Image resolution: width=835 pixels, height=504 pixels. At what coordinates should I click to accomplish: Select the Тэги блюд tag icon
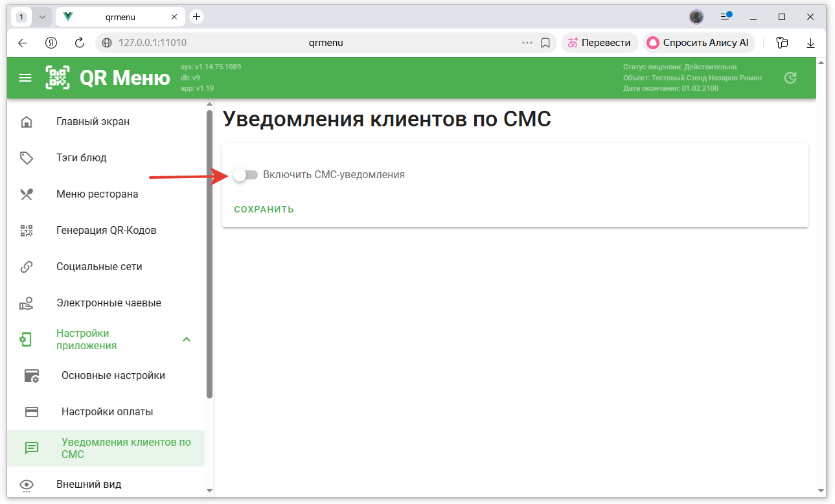coord(27,158)
